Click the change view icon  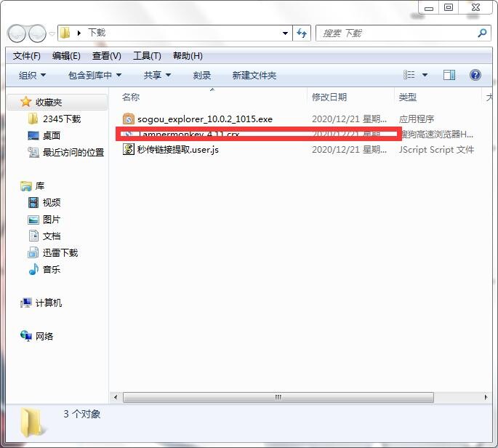(x=409, y=75)
